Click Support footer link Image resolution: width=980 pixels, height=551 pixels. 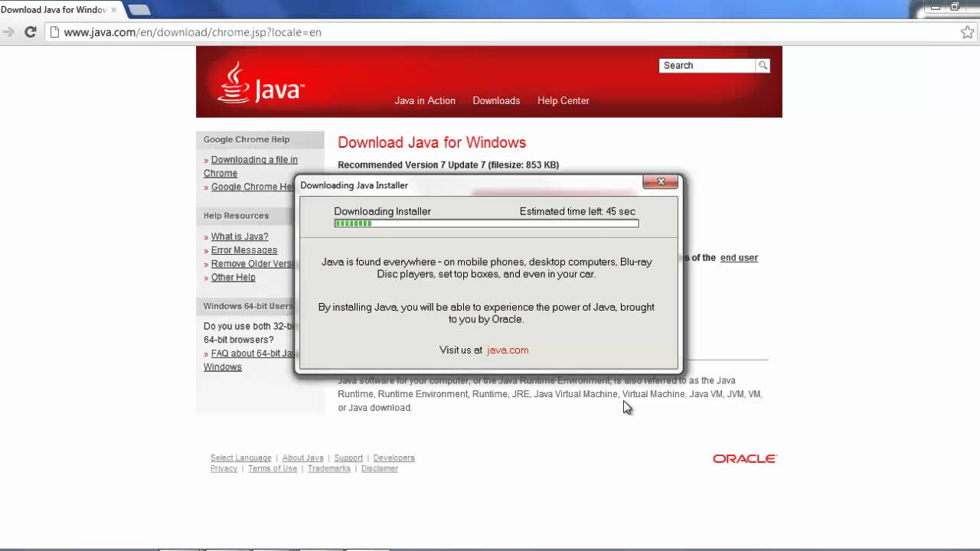(x=348, y=458)
